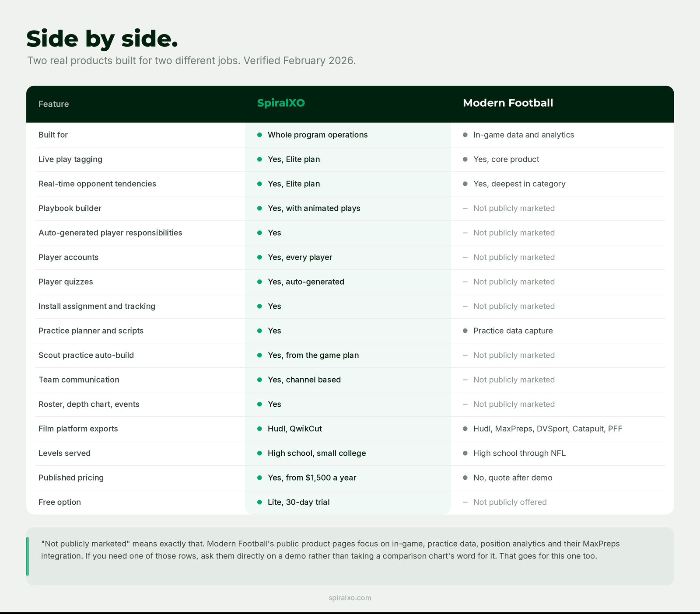Click the SpiralXO column header
Viewport: 700px width, 614px height.
point(281,103)
